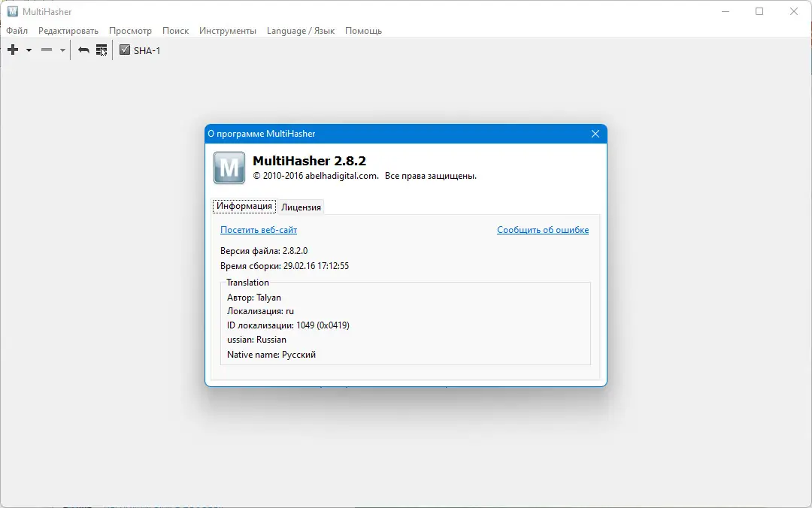Click the MultiHasher 2.8.2 heading
812x508 pixels.
tap(309, 161)
